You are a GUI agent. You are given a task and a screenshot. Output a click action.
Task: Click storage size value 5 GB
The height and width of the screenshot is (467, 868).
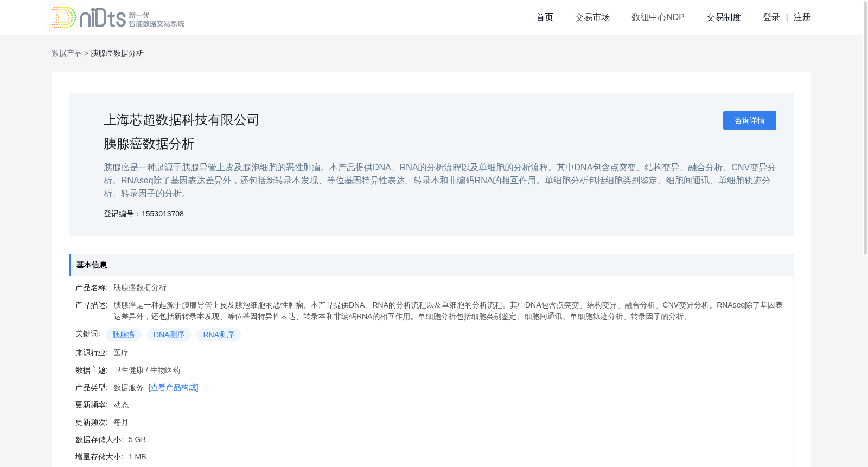click(x=137, y=439)
